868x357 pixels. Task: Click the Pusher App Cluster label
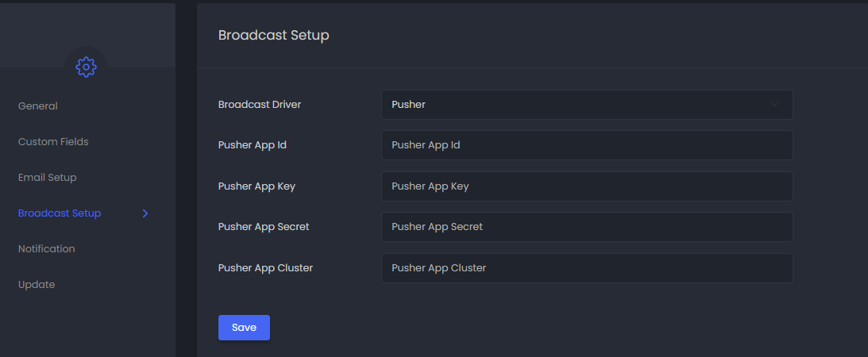pyautogui.click(x=265, y=268)
